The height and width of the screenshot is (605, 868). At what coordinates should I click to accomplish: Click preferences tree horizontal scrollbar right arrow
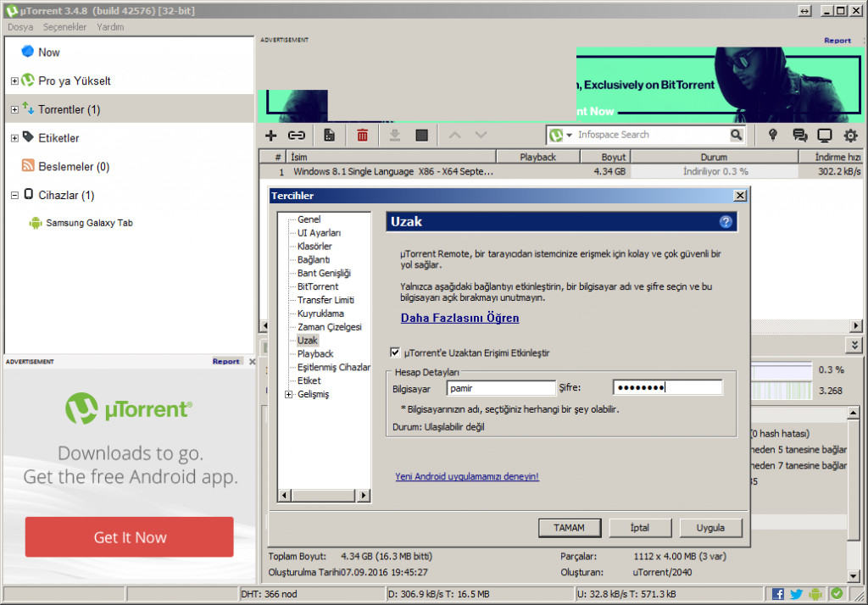(363, 496)
